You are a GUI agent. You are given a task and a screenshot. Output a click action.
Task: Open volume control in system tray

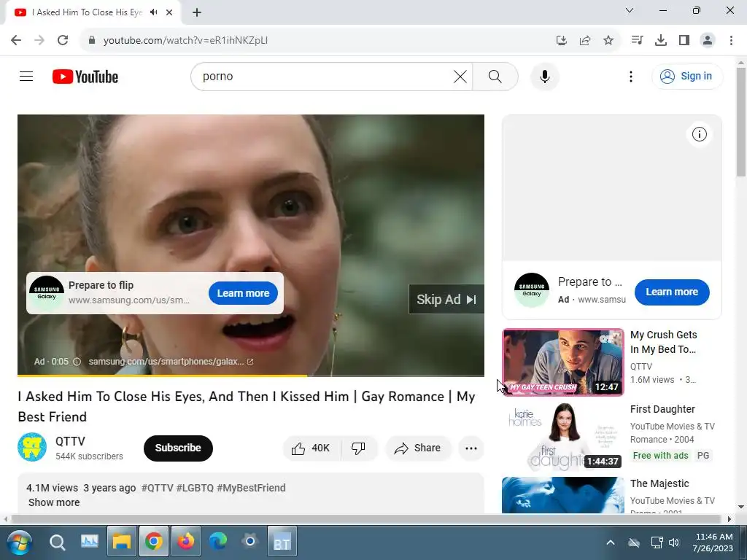point(673,542)
